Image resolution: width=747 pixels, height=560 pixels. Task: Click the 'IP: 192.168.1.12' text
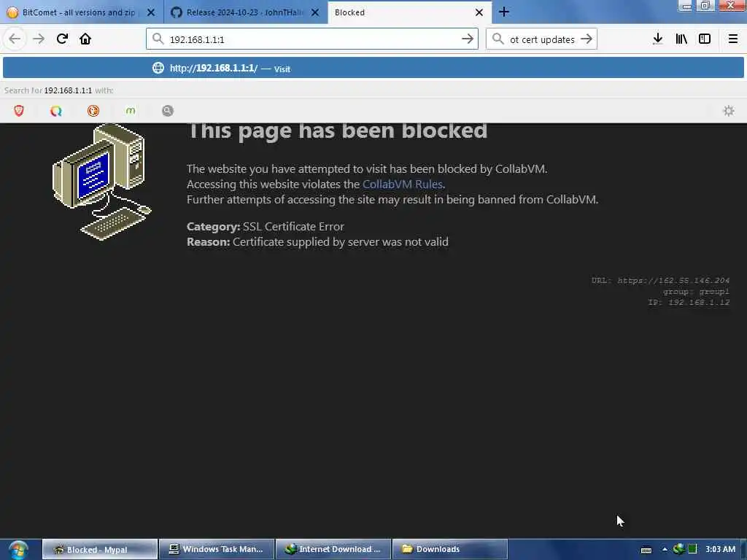coord(689,303)
